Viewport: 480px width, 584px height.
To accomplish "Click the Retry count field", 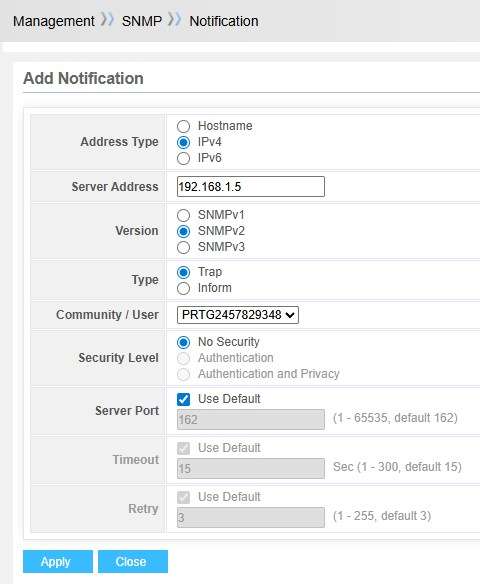I will 251,517.
